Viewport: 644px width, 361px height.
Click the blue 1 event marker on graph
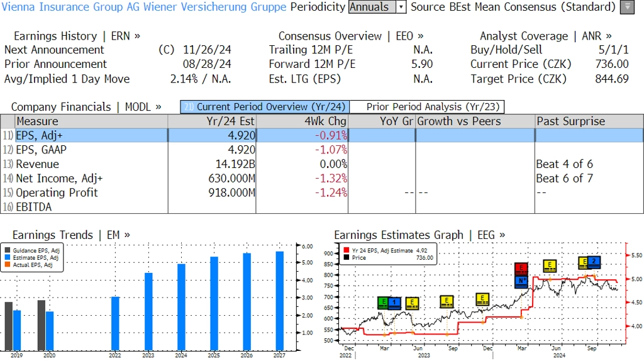[394, 303]
